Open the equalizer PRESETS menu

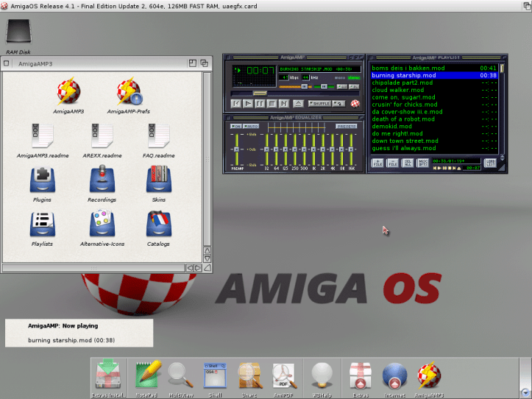point(347,127)
